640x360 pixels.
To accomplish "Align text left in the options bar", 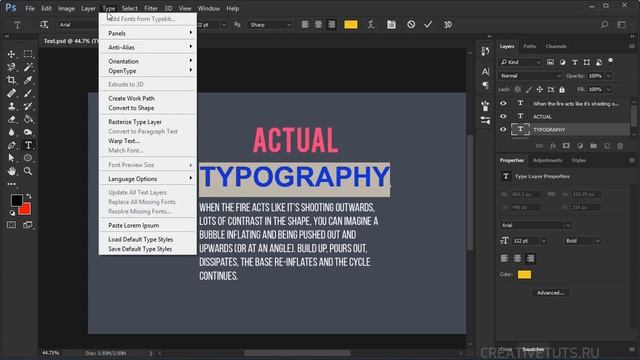I will (x=305, y=24).
